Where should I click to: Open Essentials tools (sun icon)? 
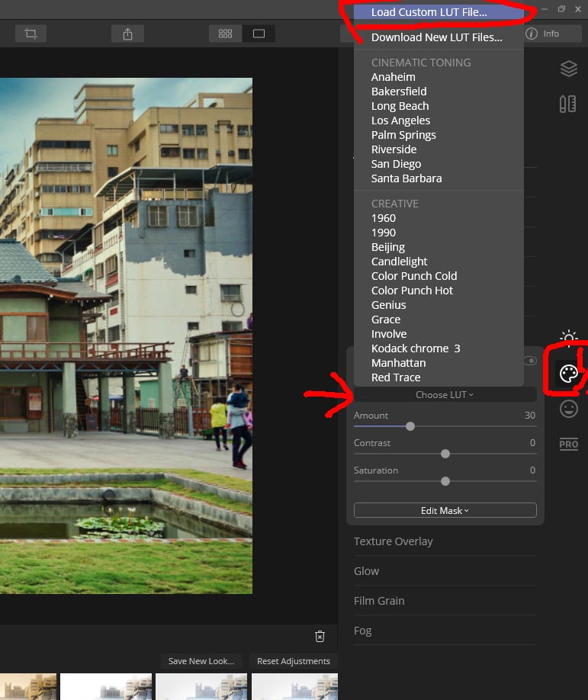point(568,338)
